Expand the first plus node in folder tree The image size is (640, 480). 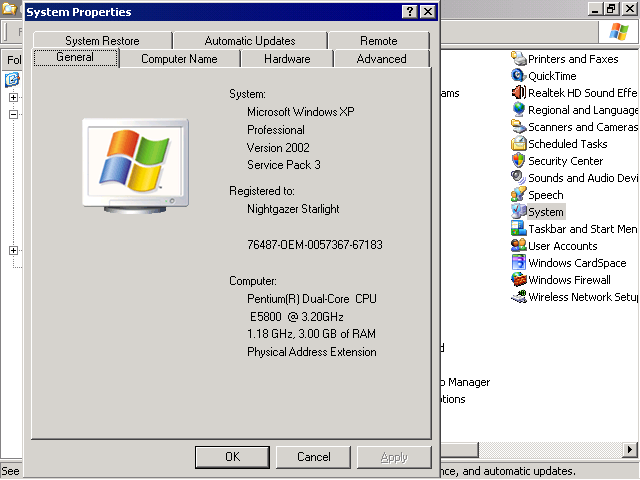click(x=13, y=97)
